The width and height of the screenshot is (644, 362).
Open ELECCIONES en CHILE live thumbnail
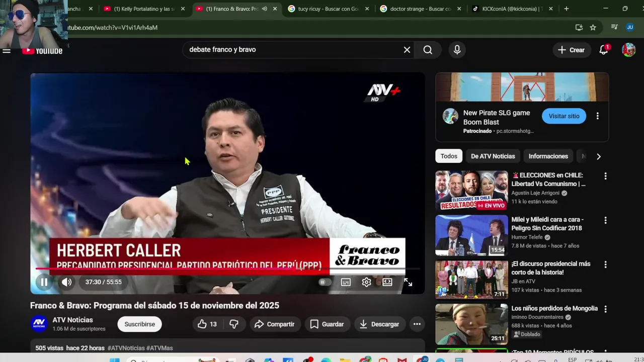click(471, 191)
